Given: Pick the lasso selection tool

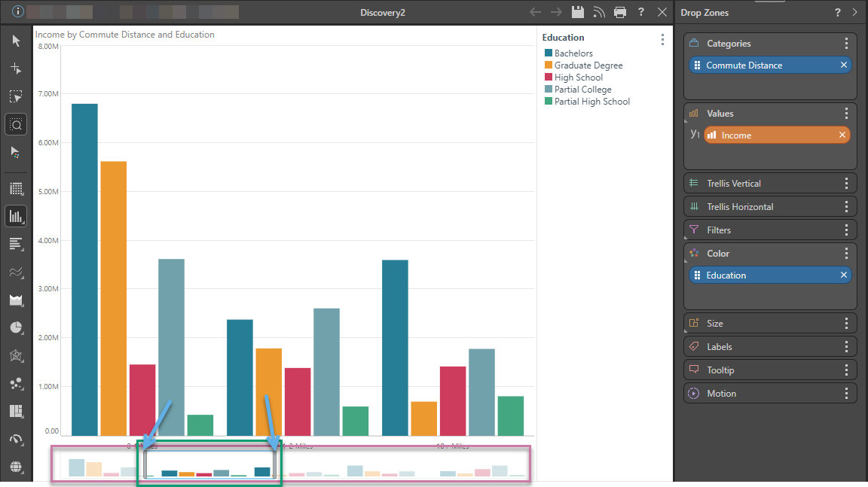Looking at the screenshot, I should [x=16, y=96].
